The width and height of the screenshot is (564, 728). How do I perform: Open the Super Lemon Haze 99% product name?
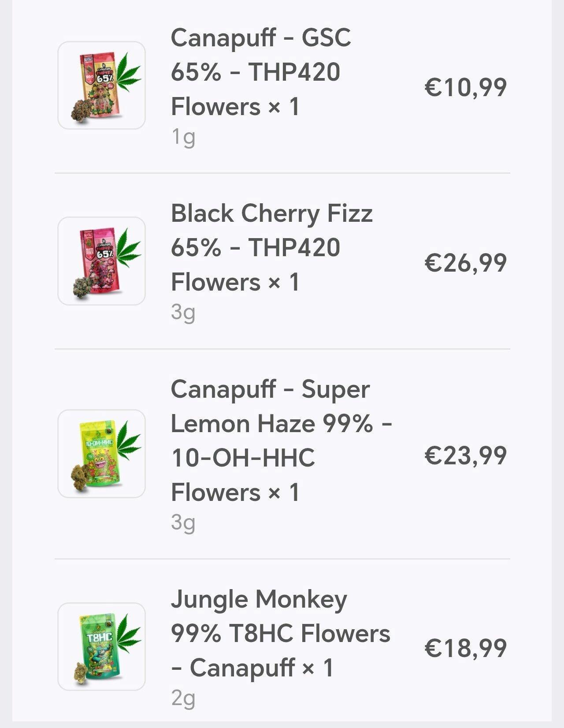[281, 441]
